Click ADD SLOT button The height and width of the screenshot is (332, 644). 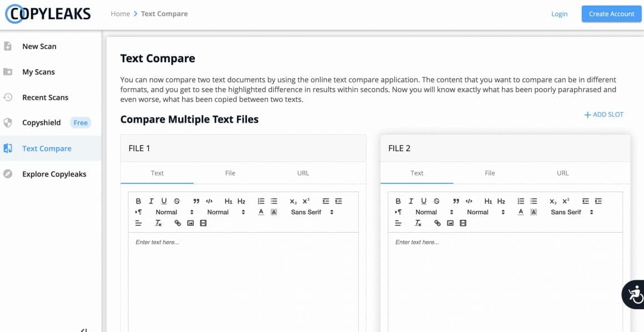click(604, 114)
